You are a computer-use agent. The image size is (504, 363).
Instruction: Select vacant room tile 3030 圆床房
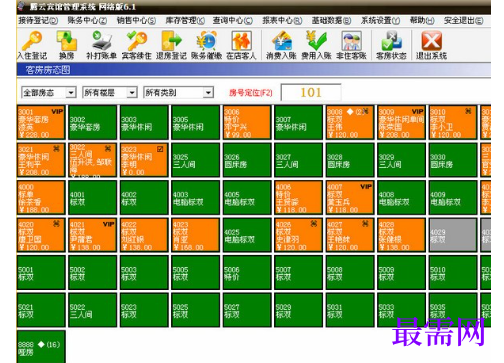(453, 160)
